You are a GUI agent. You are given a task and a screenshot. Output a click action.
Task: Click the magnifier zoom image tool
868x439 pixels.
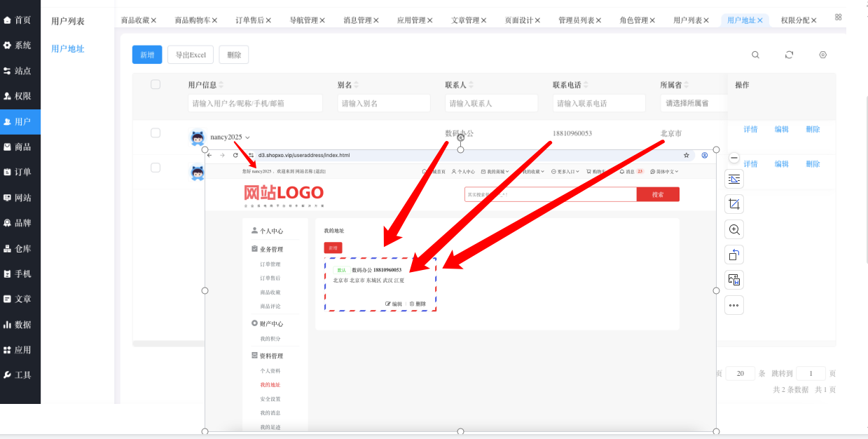(x=734, y=229)
